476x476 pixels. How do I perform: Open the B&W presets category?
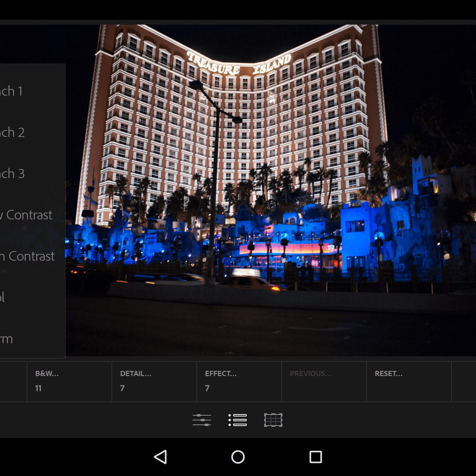[x=69, y=382]
